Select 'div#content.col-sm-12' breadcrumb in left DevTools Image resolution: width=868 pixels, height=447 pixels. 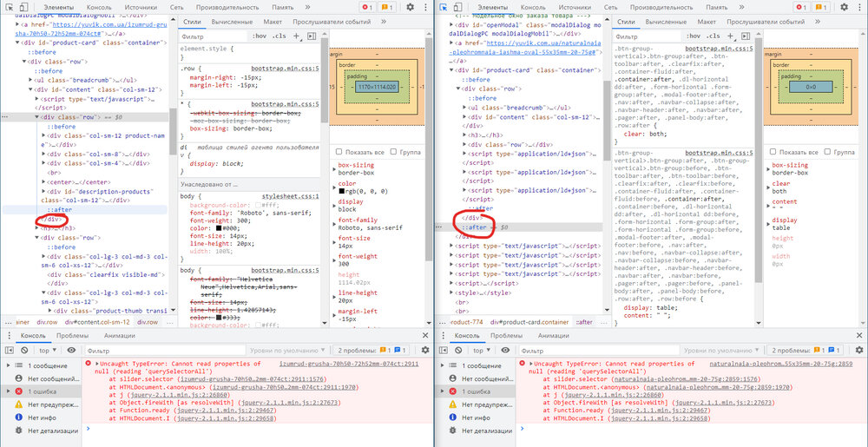tap(97, 322)
